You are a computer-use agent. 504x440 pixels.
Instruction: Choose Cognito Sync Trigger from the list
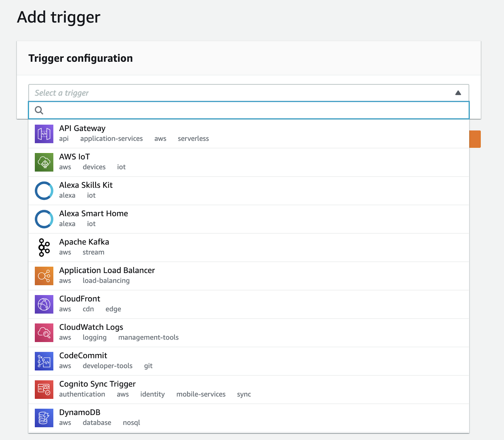point(249,390)
